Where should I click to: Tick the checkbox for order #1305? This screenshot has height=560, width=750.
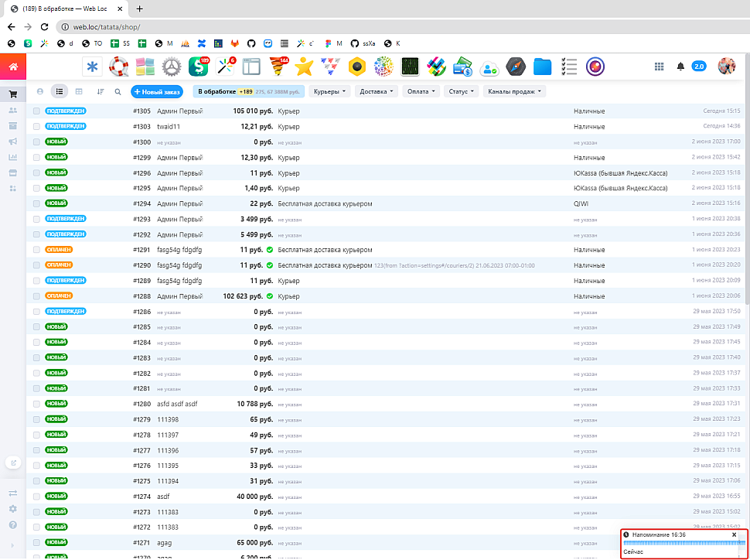click(x=36, y=111)
